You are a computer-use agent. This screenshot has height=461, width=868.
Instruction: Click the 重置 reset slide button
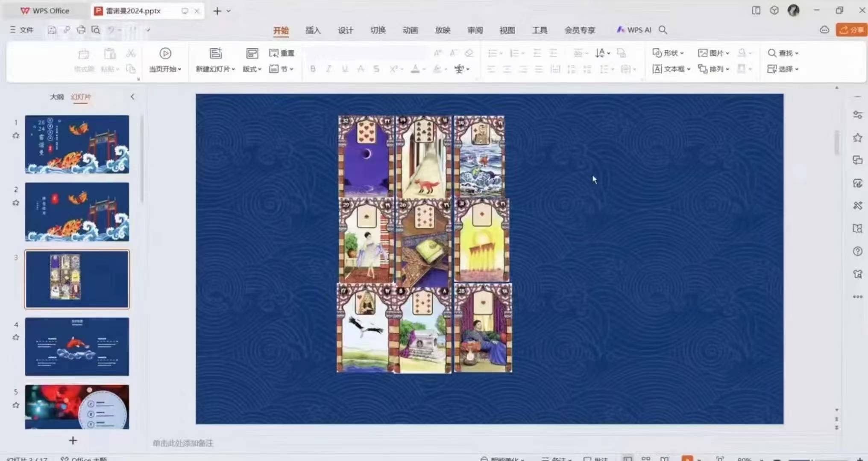[282, 53]
